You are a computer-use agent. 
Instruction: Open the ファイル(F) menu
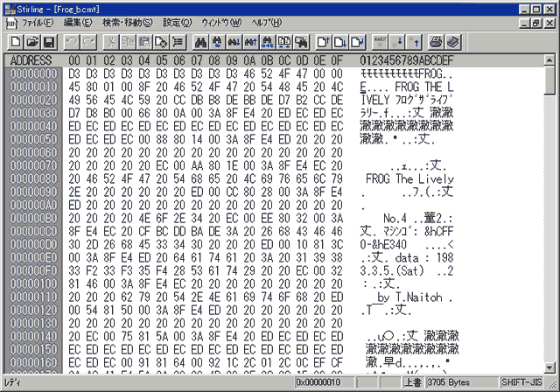[x=39, y=21]
